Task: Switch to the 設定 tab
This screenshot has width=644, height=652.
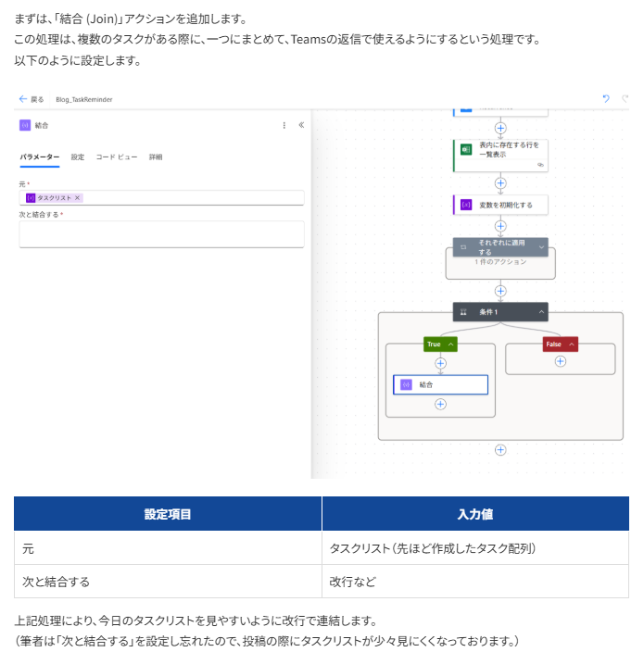Action: [78, 157]
